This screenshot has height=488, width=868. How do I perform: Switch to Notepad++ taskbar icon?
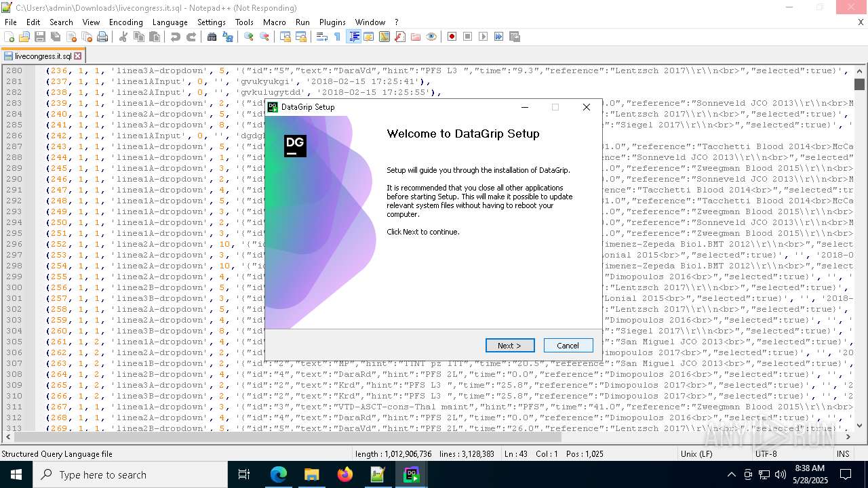pyautogui.click(x=378, y=474)
